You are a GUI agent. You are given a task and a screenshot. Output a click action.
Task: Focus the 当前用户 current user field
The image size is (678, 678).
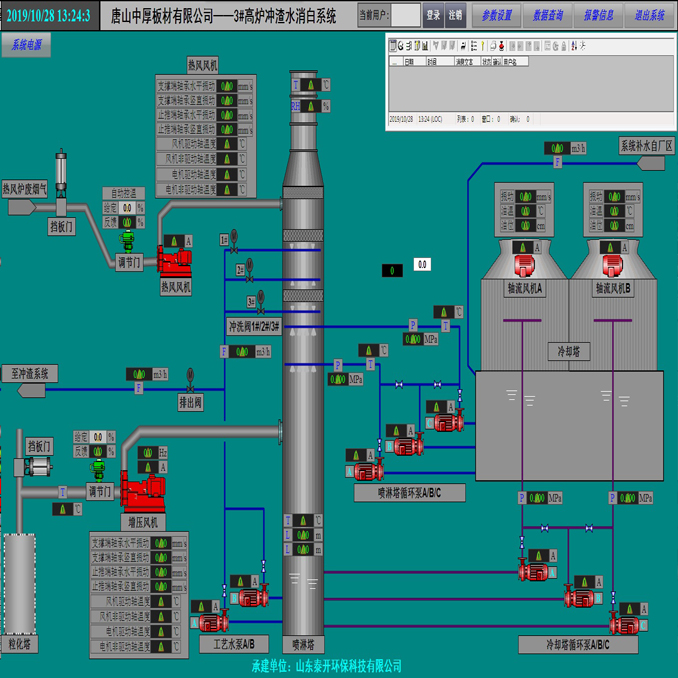pyautogui.click(x=406, y=16)
